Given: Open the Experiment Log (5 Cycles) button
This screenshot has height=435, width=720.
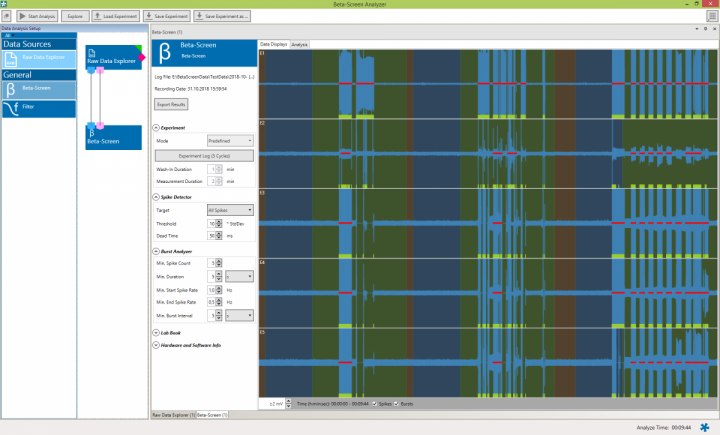Looking at the screenshot, I should 204,156.
